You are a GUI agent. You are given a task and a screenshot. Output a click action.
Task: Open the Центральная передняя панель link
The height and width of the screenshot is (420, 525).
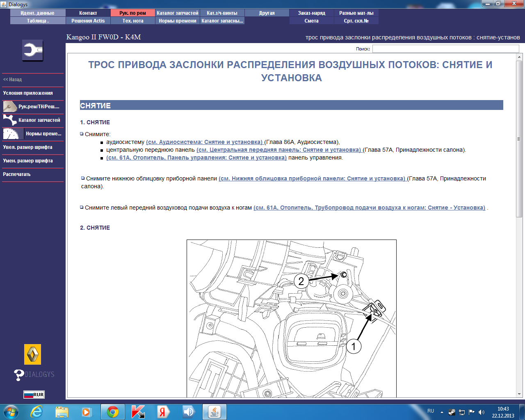279,150
